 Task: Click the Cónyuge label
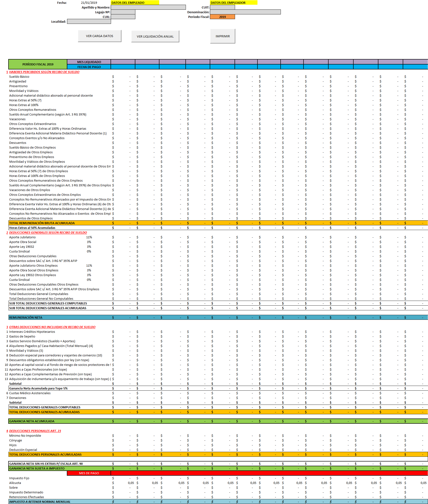click(x=16, y=440)
